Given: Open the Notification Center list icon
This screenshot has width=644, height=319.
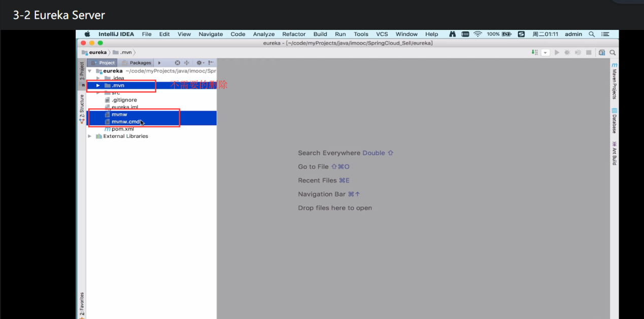Looking at the screenshot, I should [605, 34].
